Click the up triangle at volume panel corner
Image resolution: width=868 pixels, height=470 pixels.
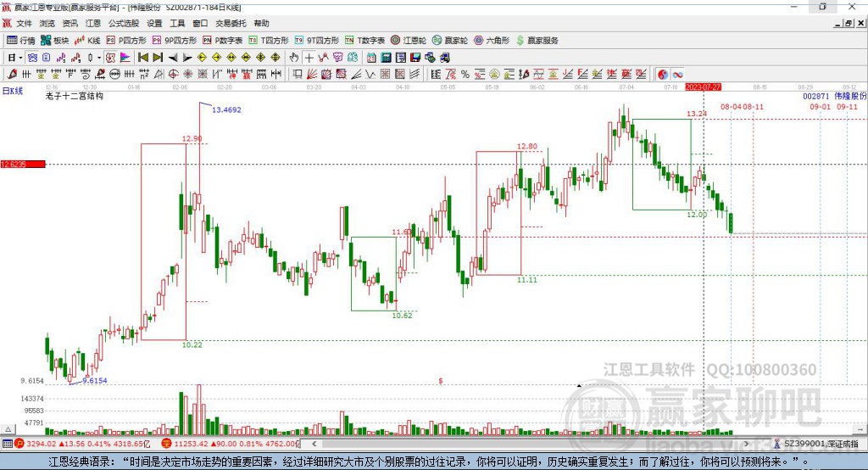[8, 429]
